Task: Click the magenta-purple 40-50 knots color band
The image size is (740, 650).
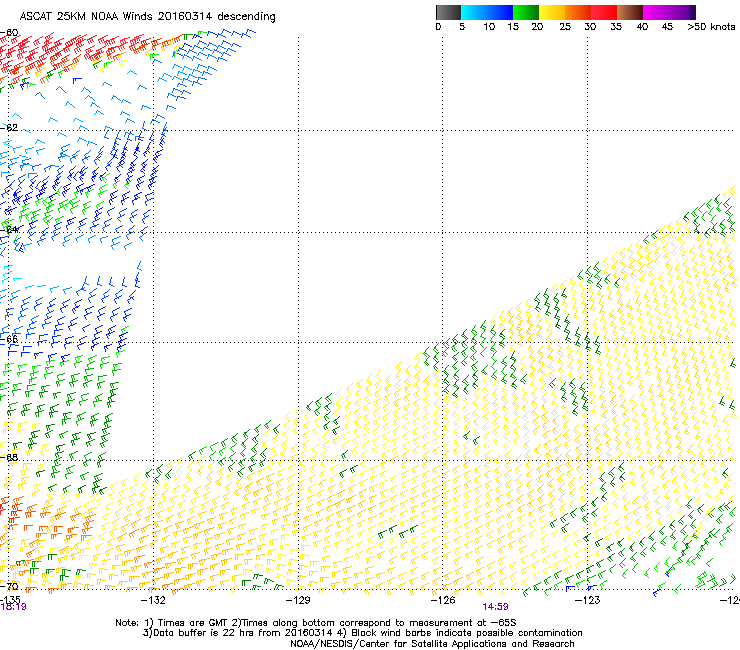Action: [x=669, y=12]
